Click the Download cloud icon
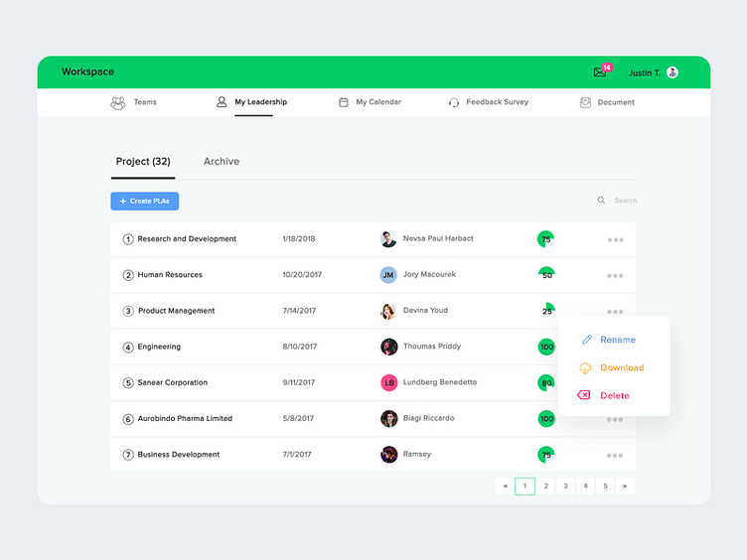747x560 pixels. 585,367
